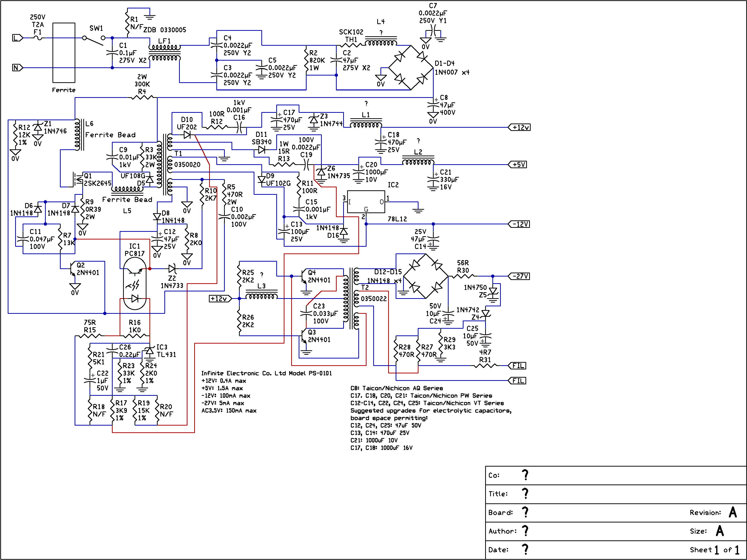This screenshot has height=560, width=747.
Task: Select the F1 fuse symbol
Action: pyautogui.click(x=38, y=38)
